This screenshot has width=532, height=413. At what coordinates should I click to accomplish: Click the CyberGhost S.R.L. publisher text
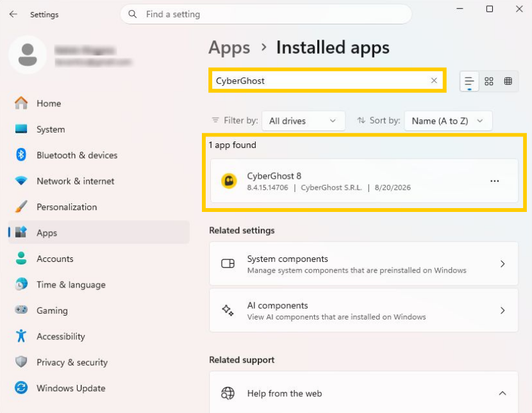point(331,188)
